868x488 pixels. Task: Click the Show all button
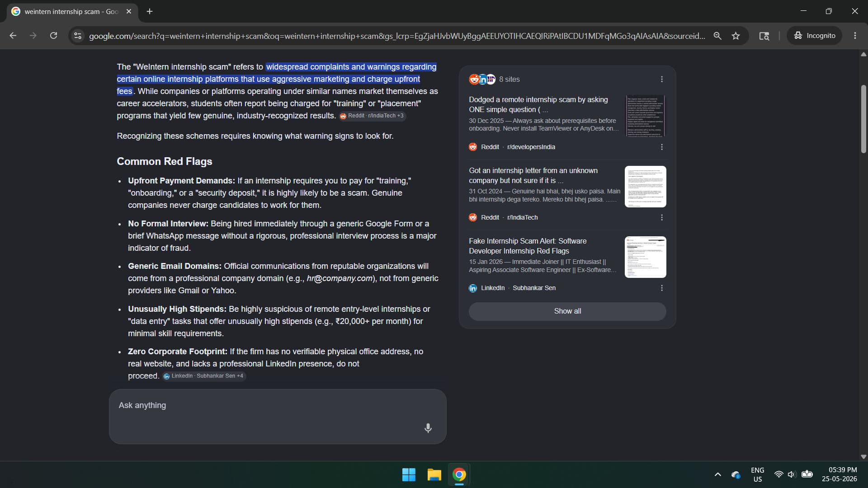pyautogui.click(x=567, y=311)
